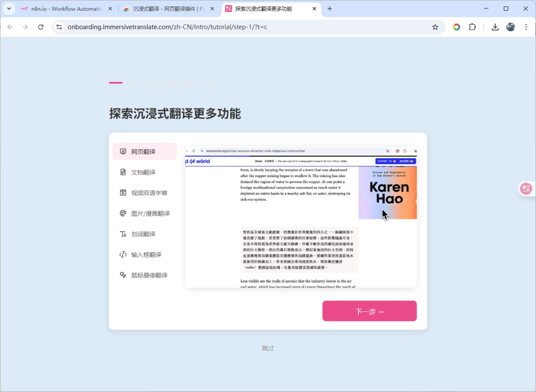
Task: Select 划词翻译 feature item
Action: (144, 234)
